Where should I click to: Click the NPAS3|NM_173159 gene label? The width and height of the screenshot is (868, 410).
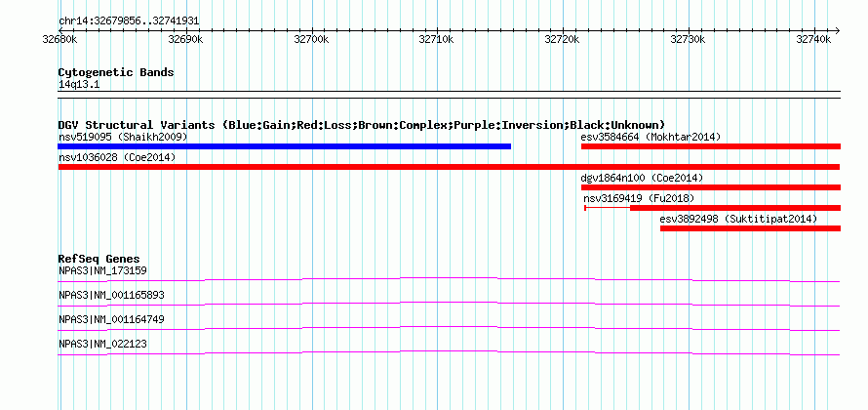tap(102, 271)
